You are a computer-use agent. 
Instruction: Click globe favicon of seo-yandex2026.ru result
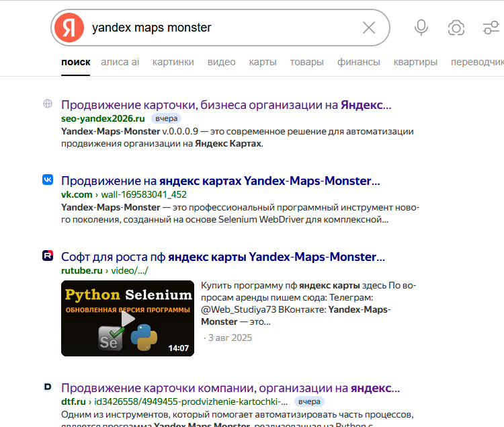pos(48,104)
